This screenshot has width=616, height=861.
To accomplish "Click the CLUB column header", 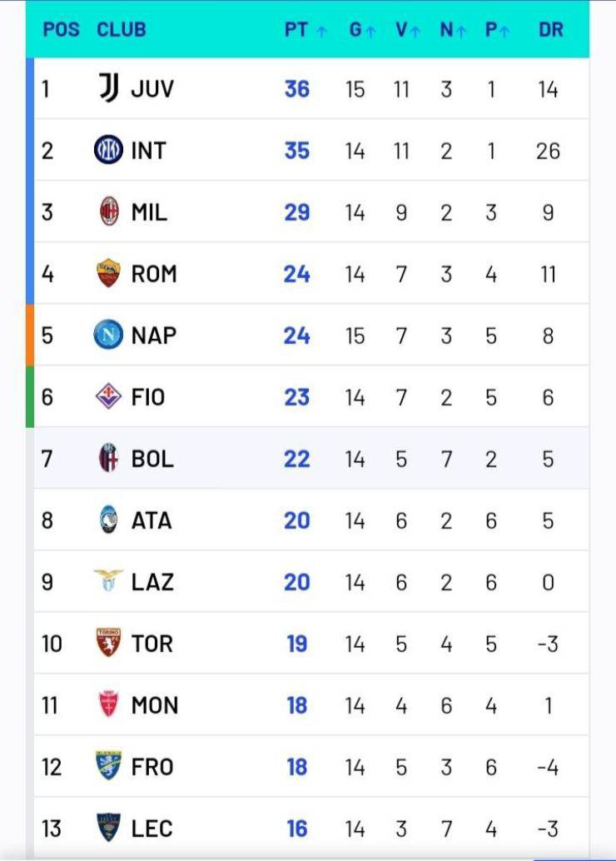I will (121, 30).
